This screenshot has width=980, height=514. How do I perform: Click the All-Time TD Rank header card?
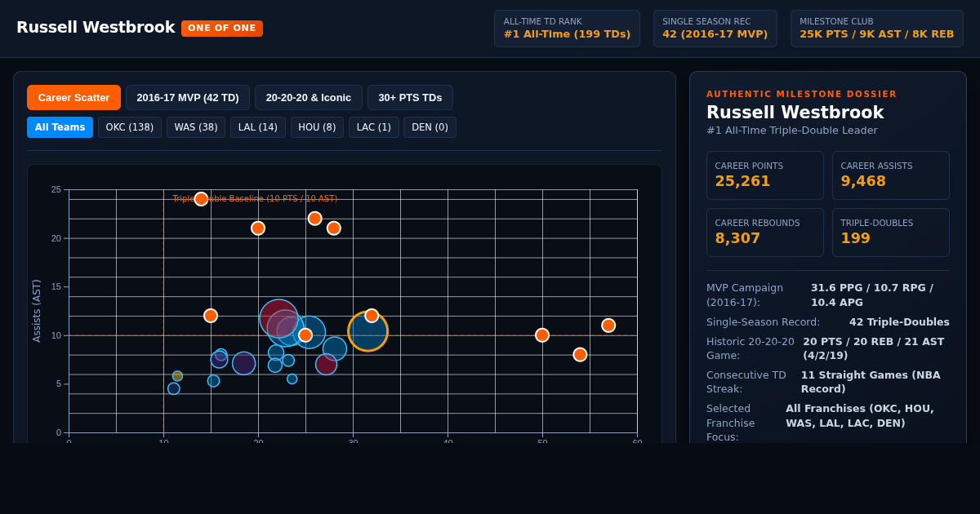(567, 29)
